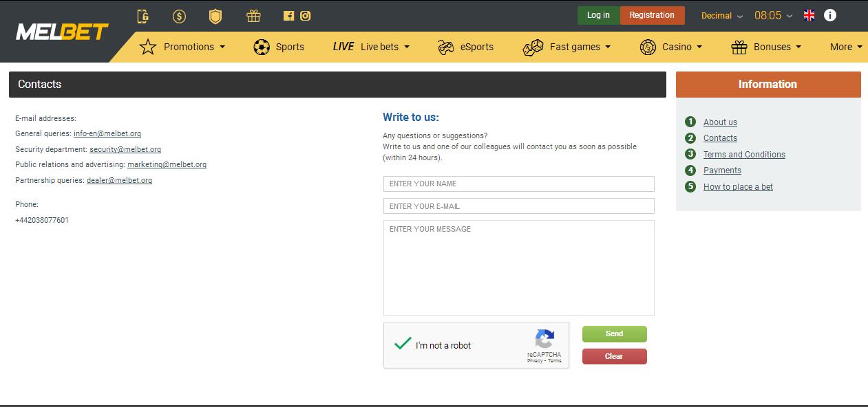Click the UK flag language icon
Viewport: 868px width, 407px height.
click(809, 15)
